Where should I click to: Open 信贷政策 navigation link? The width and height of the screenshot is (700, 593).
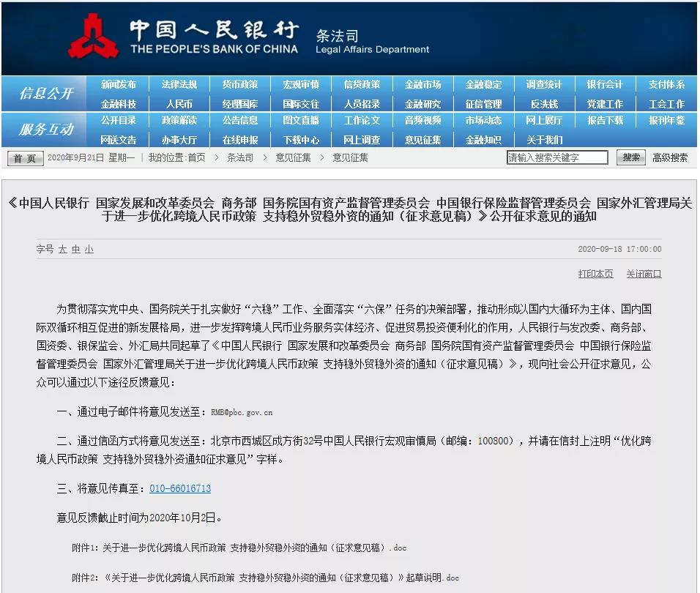click(x=362, y=84)
